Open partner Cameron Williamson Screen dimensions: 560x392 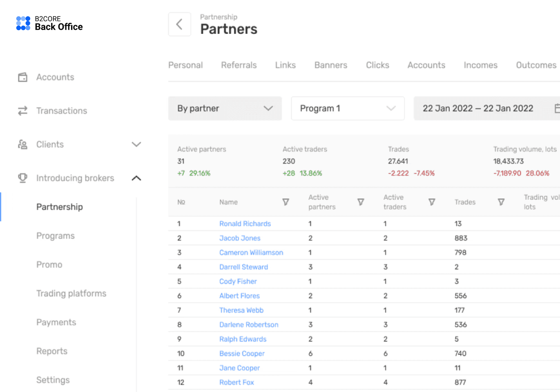(x=251, y=253)
